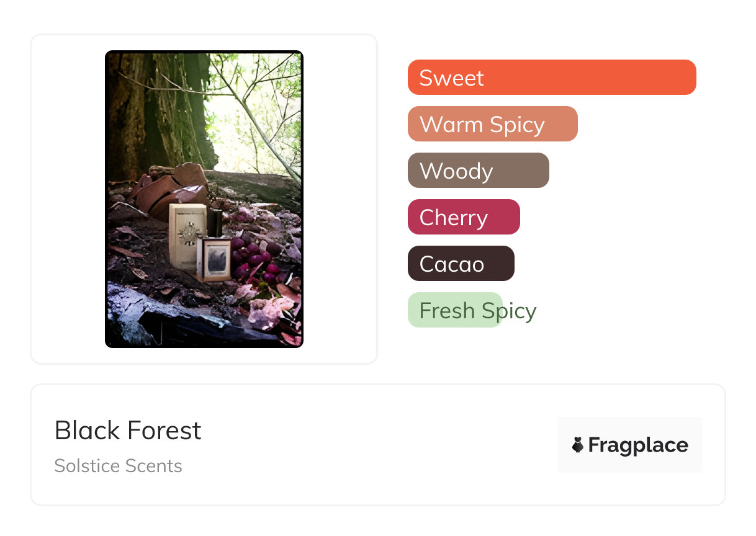Image resolution: width=756 pixels, height=536 pixels.
Task: Click the Fragplace wordmark text
Action: (638, 445)
